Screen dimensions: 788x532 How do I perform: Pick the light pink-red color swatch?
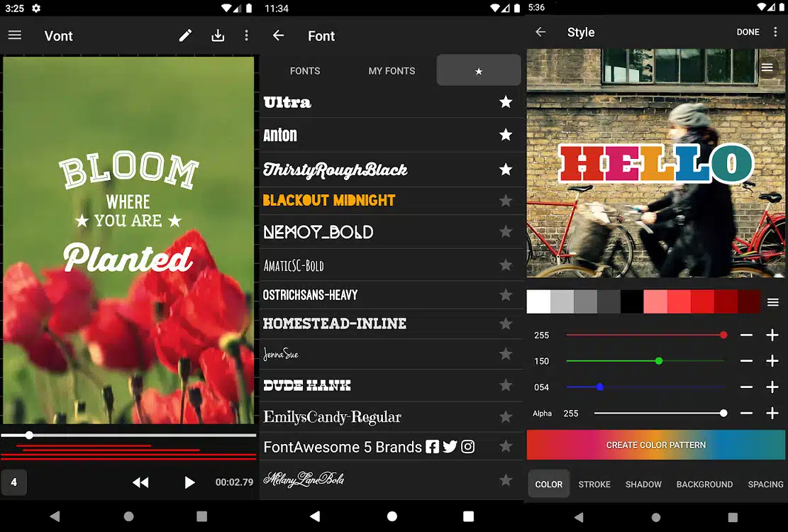(x=655, y=302)
